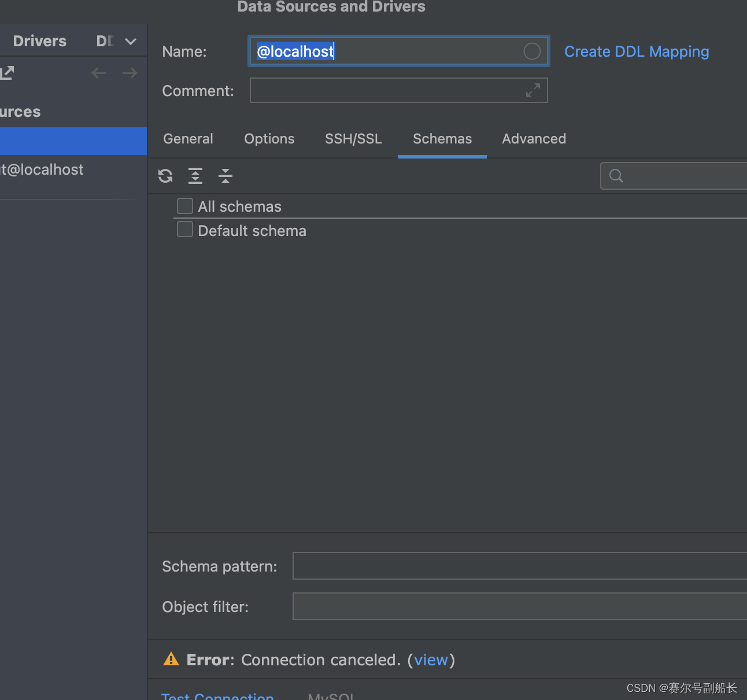Switch to the Advanced tab
Viewport: 747px width, 700px height.
[x=534, y=139]
